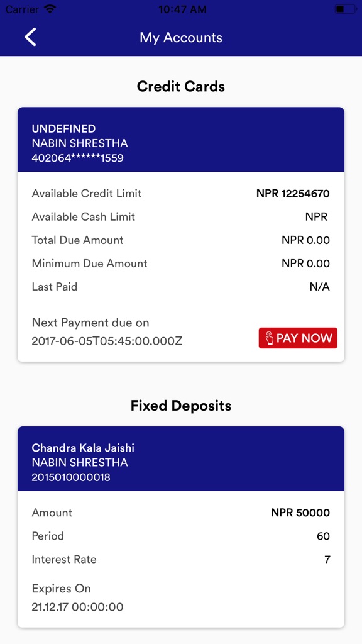Tap the back arrow icon
The width and height of the screenshot is (362, 644).
tap(30, 37)
